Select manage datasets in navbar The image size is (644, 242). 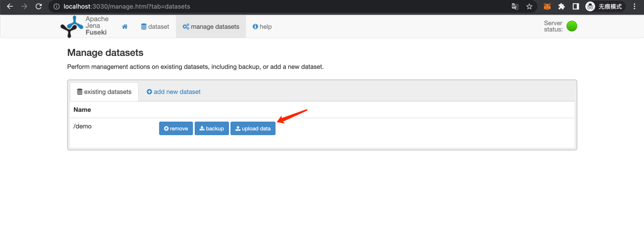pos(211,27)
